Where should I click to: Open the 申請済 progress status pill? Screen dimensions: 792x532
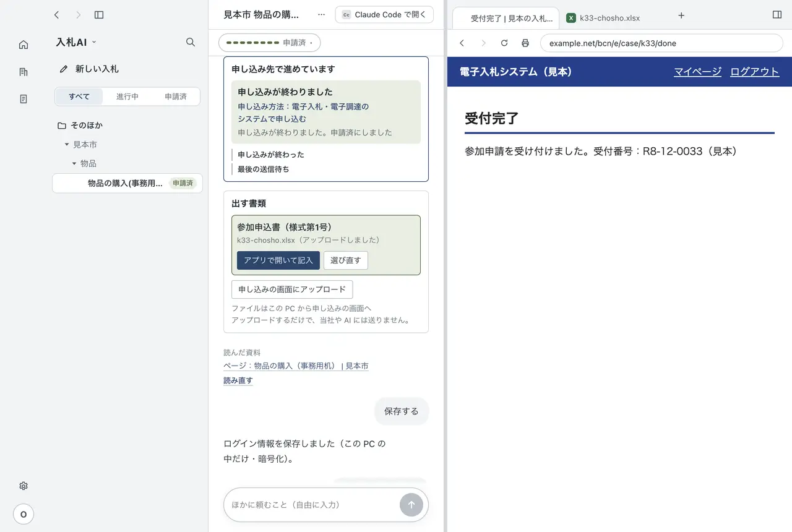(x=270, y=43)
